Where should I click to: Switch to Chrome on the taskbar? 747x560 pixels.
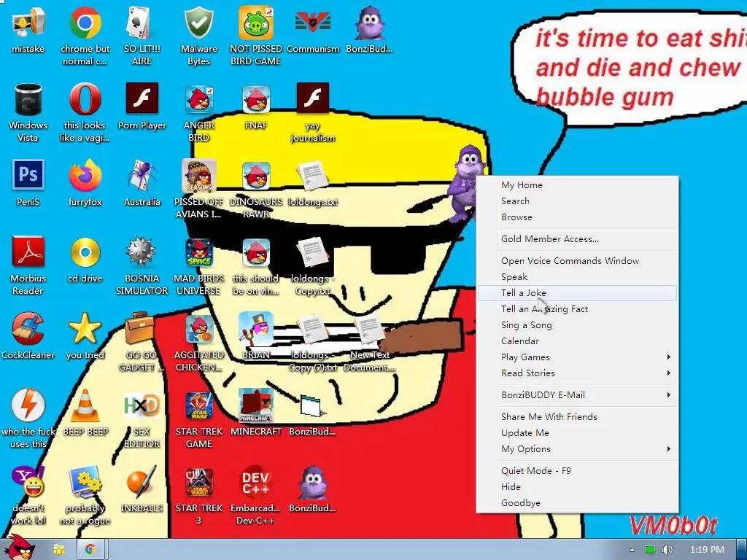(90, 550)
